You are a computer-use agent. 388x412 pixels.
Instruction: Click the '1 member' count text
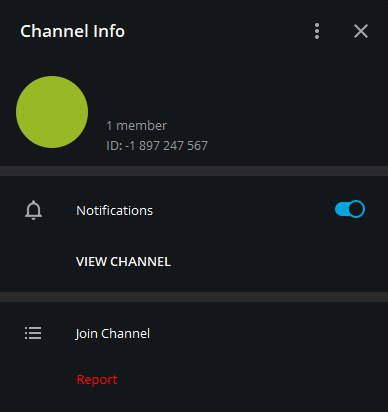click(136, 126)
